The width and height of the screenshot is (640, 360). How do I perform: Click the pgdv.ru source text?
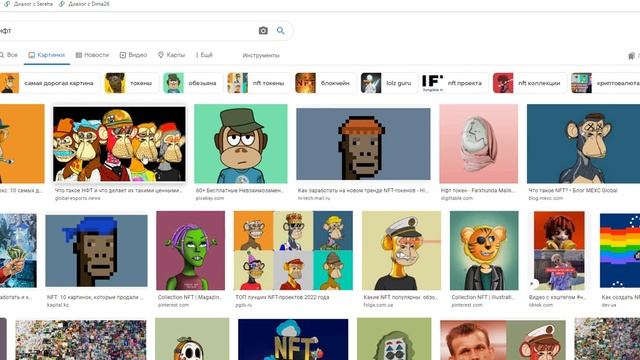point(244,305)
